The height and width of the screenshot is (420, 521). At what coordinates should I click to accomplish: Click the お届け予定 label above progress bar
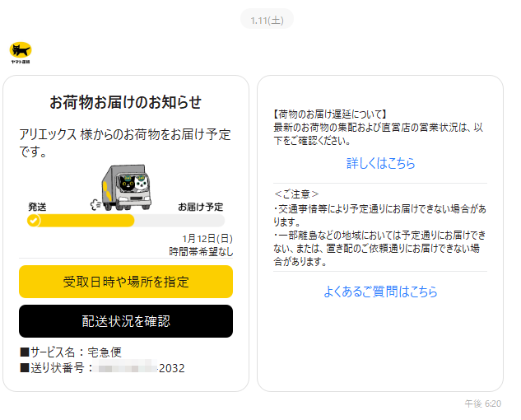[x=200, y=207]
